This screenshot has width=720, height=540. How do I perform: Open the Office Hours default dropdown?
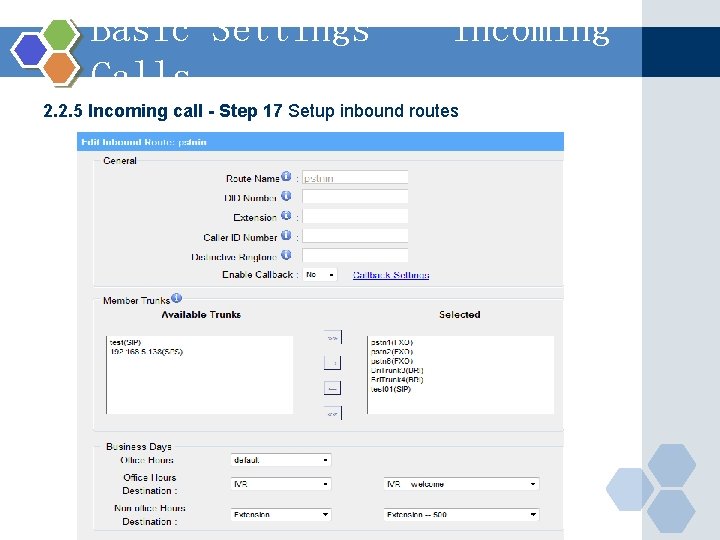[281, 460]
